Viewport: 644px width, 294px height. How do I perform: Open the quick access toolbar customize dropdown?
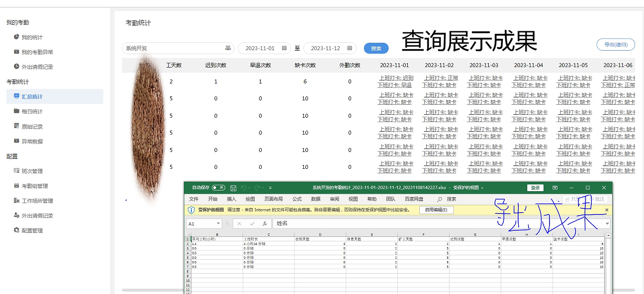click(x=270, y=188)
